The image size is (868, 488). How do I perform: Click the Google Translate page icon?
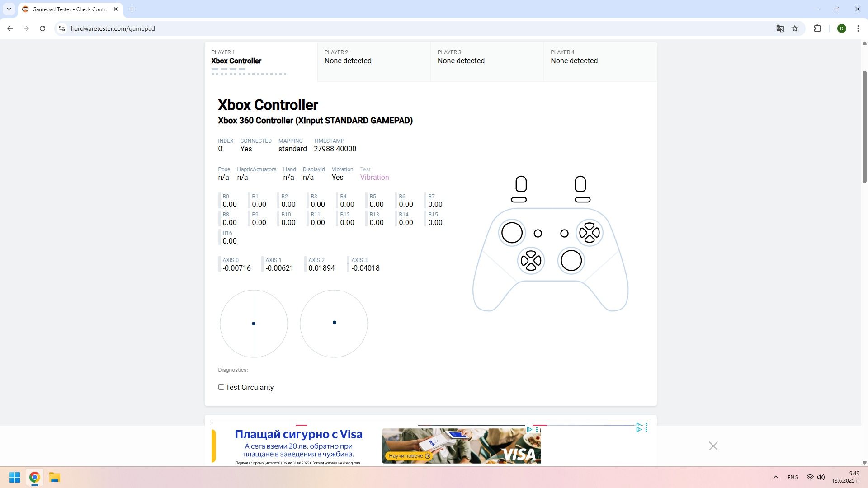point(780,28)
